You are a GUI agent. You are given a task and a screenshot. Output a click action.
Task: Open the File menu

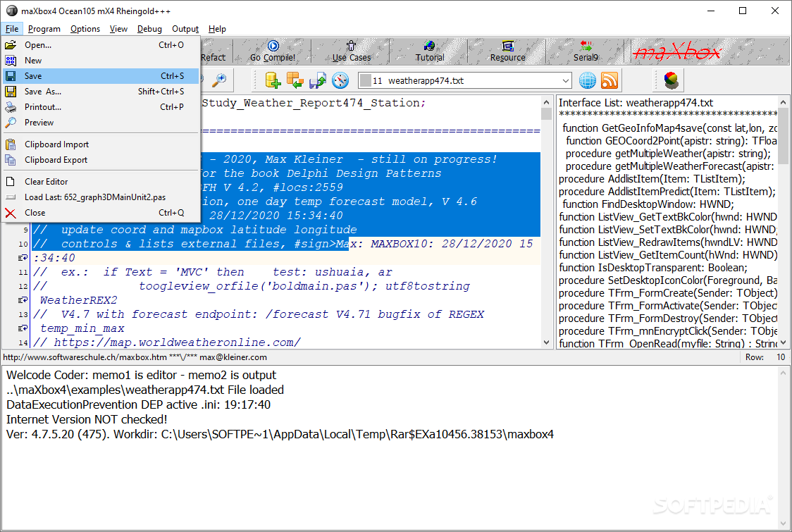tap(11, 29)
